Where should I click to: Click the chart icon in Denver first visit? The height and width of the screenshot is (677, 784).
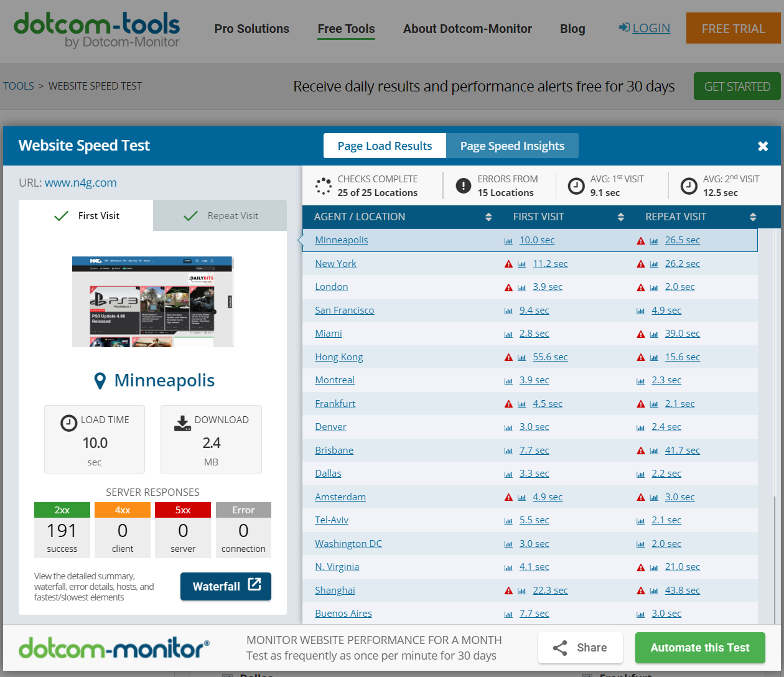pyautogui.click(x=508, y=427)
